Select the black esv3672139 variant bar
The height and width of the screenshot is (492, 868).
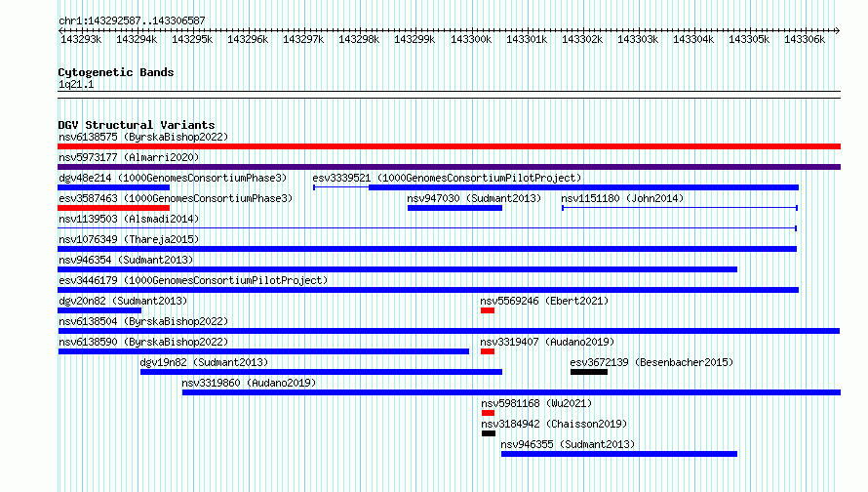pos(589,372)
